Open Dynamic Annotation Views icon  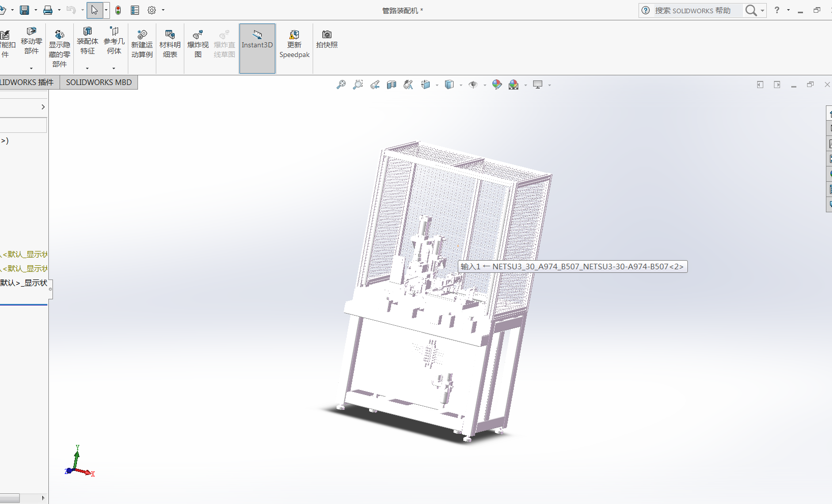click(x=408, y=85)
